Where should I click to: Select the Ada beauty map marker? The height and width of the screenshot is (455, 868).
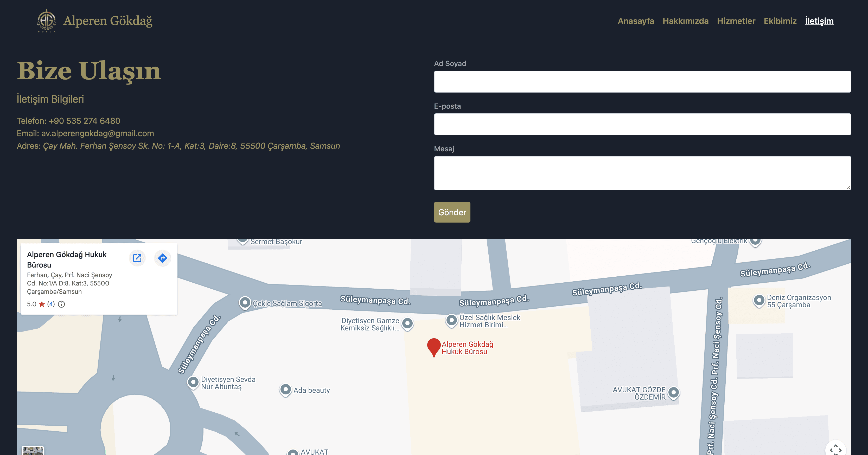click(x=285, y=390)
